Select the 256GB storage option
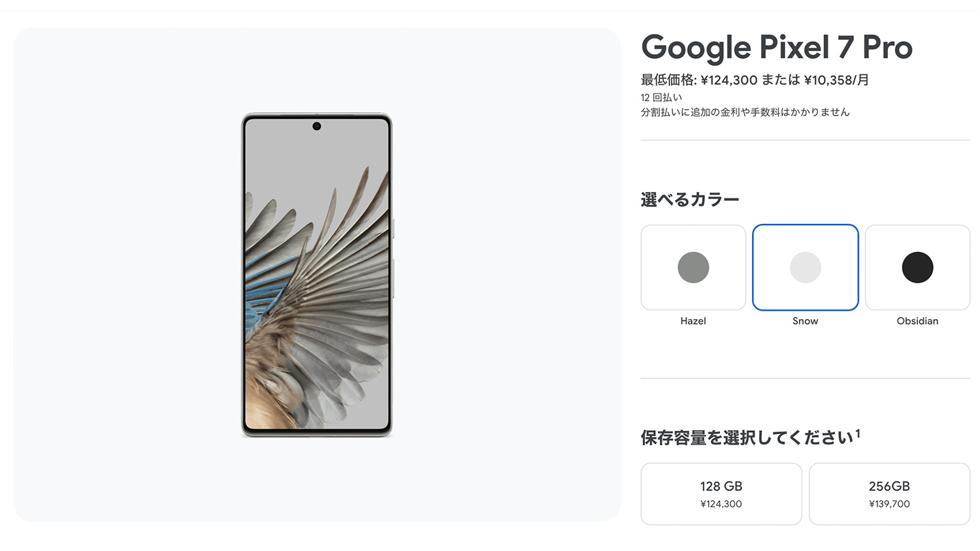The width and height of the screenshot is (980, 551). (889, 494)
